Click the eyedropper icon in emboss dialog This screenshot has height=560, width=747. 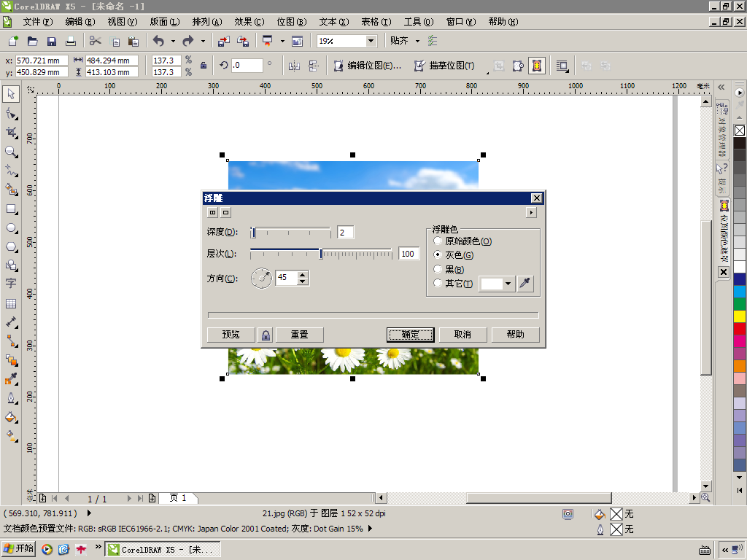point(525,284)
